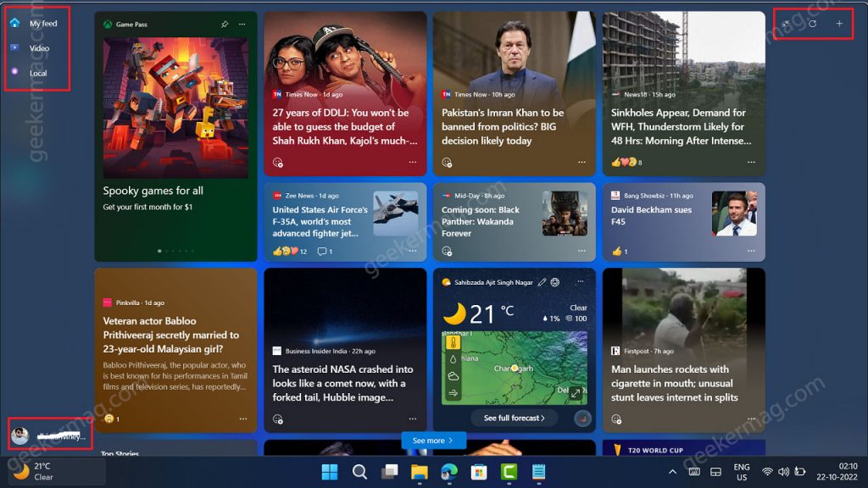Open the Spooky games for all promo
This screenshot has height=488, width=868.
(x=153, y=191)
